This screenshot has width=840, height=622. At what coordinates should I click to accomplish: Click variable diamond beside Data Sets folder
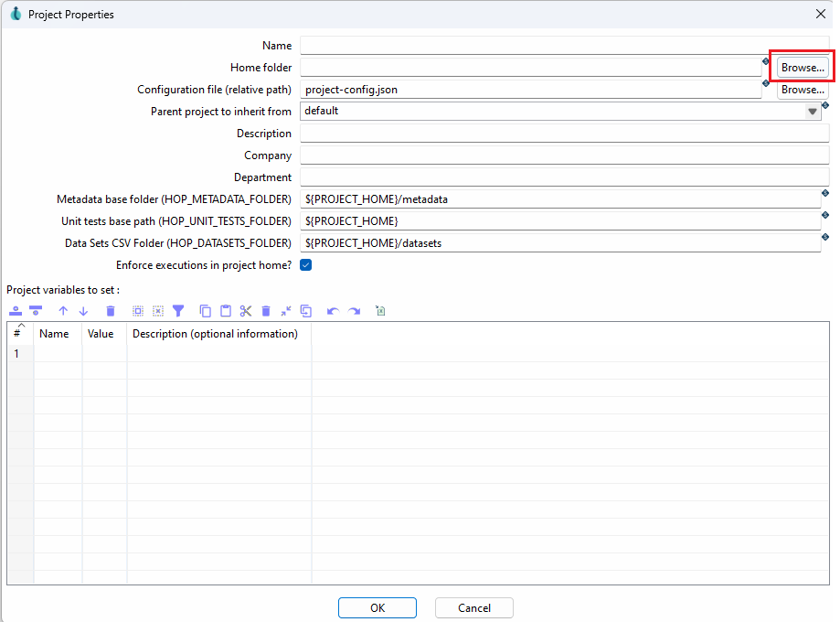[x=825, y=237]
